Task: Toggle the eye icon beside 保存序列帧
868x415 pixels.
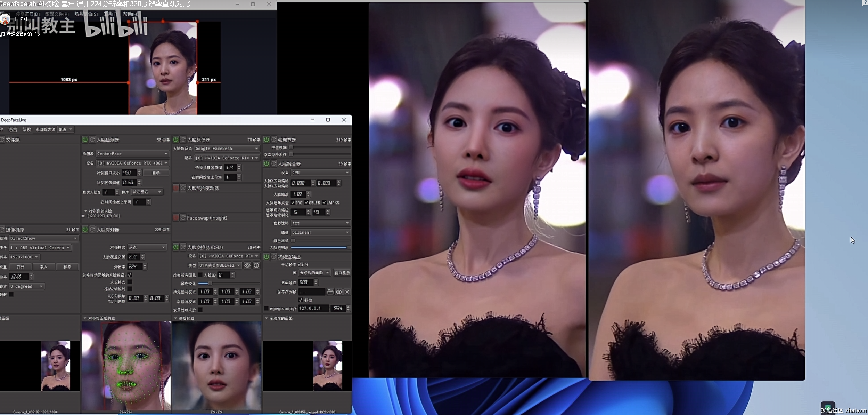Action: click(338, 292)
